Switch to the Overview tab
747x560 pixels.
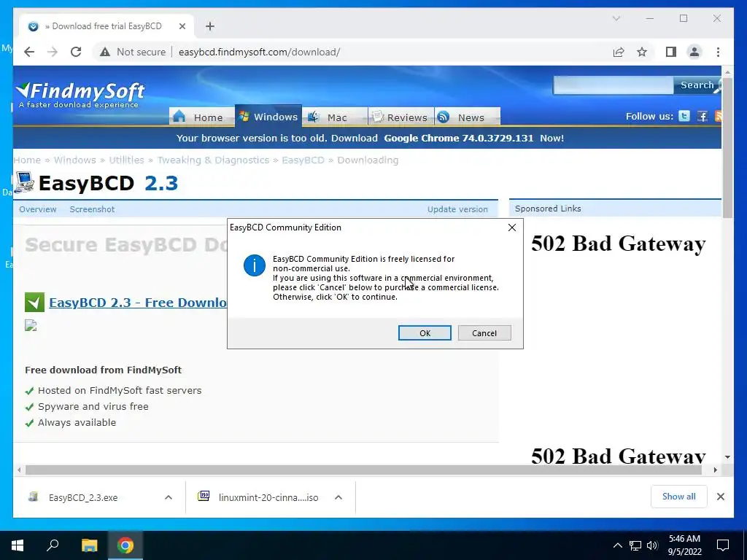click(38, 209)
